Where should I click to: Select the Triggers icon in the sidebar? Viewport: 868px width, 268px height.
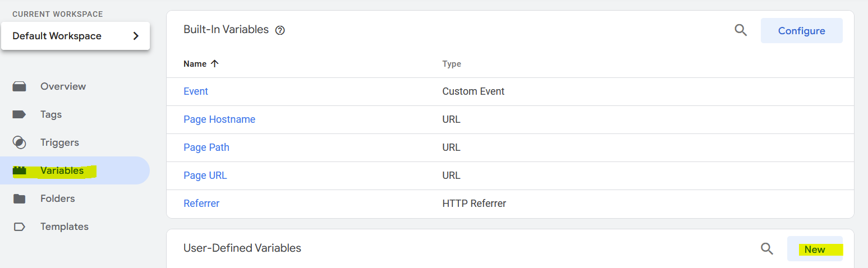click(x=20, y=142)
